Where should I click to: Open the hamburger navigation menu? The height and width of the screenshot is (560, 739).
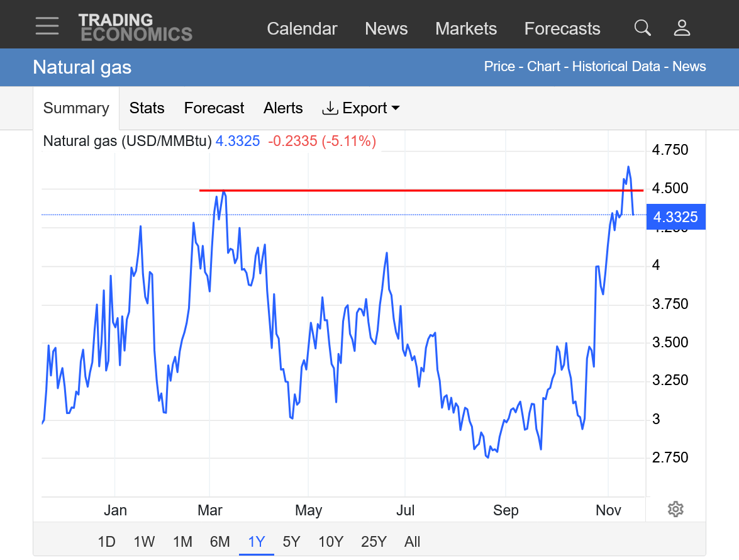pyautogui.click(x=47, y=26)
